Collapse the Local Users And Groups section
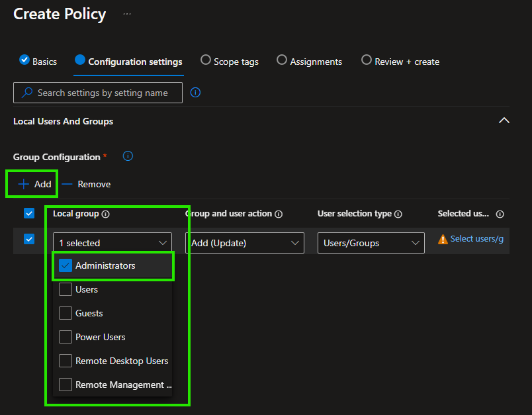The width and height of the screenshot is (532, 415). 504,120
